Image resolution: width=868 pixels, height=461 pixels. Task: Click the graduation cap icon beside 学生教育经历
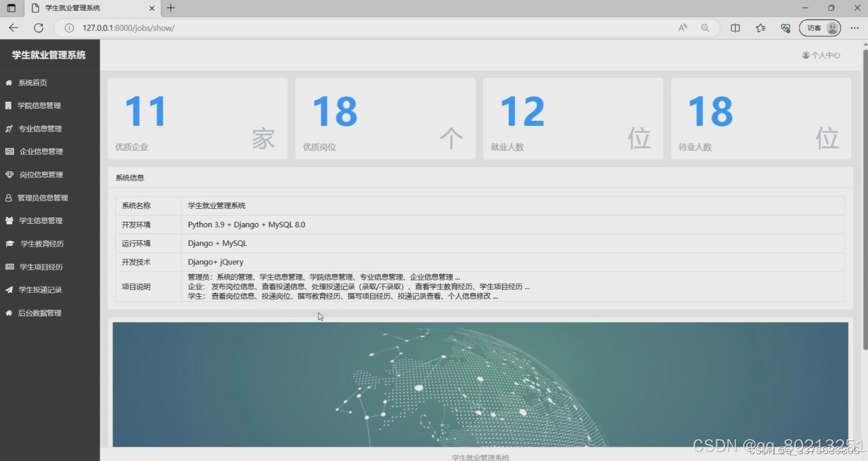tap(10, 244)
